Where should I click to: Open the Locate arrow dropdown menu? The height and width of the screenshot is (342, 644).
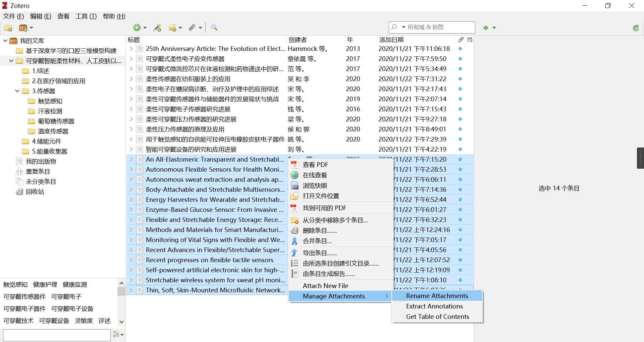click(494, 28)
